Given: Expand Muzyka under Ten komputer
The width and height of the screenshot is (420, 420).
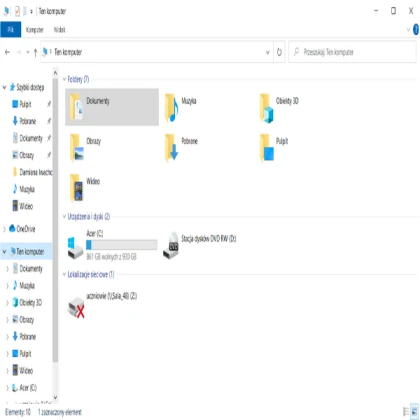Looking at the screenshot, I should point(7,286).
